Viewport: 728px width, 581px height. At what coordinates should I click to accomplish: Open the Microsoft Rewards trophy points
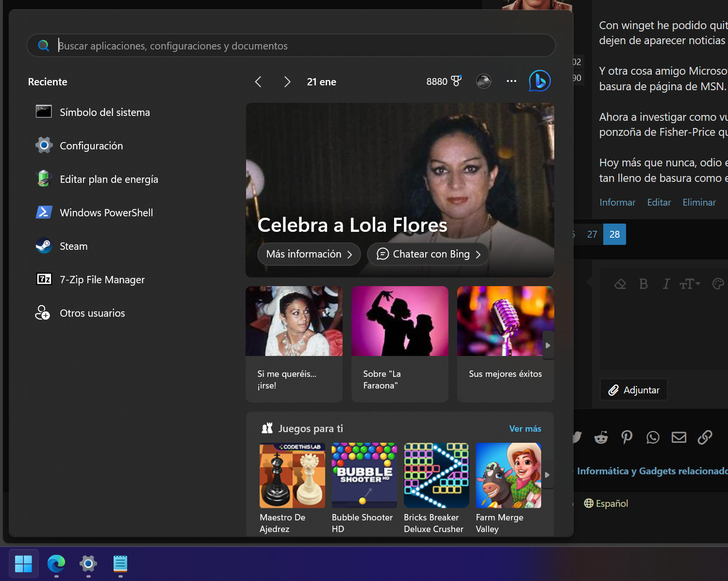[444, 81]
